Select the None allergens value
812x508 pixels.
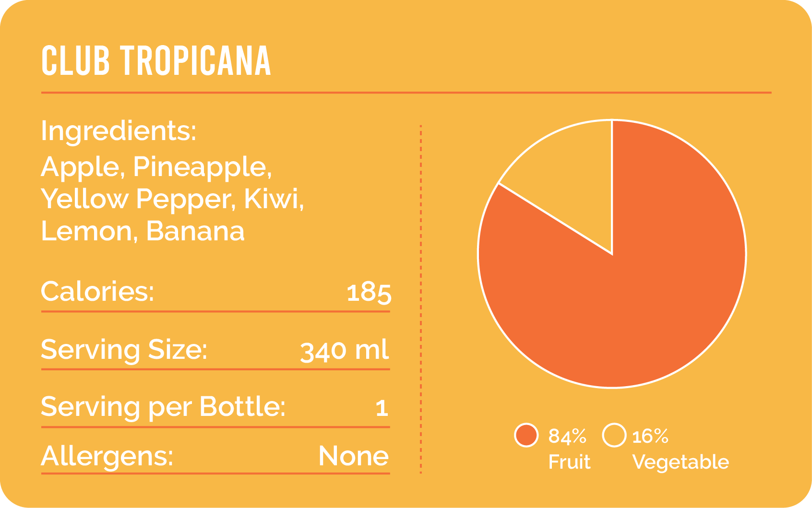353,456
